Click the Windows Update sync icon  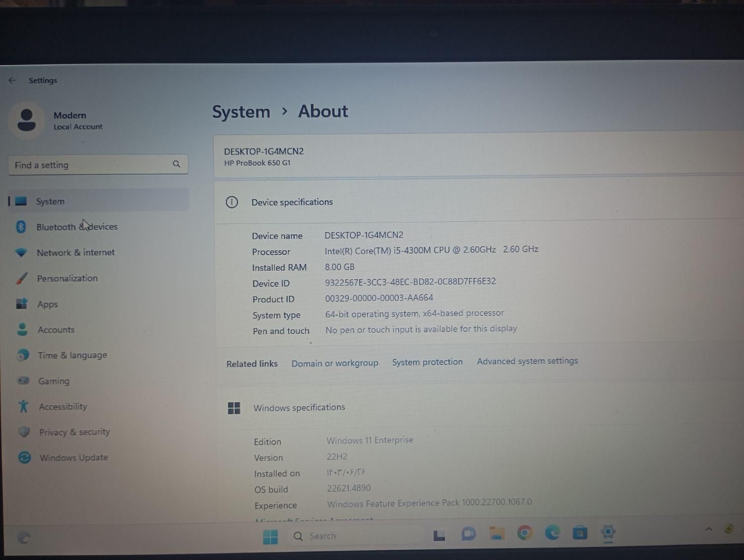(24, 457)
